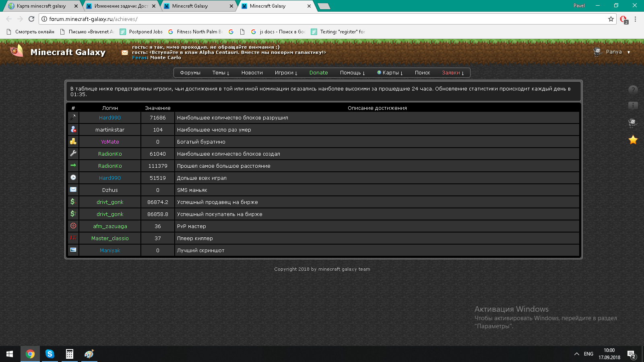Click the question mark help icon on right sidebar

coord(633,90)
